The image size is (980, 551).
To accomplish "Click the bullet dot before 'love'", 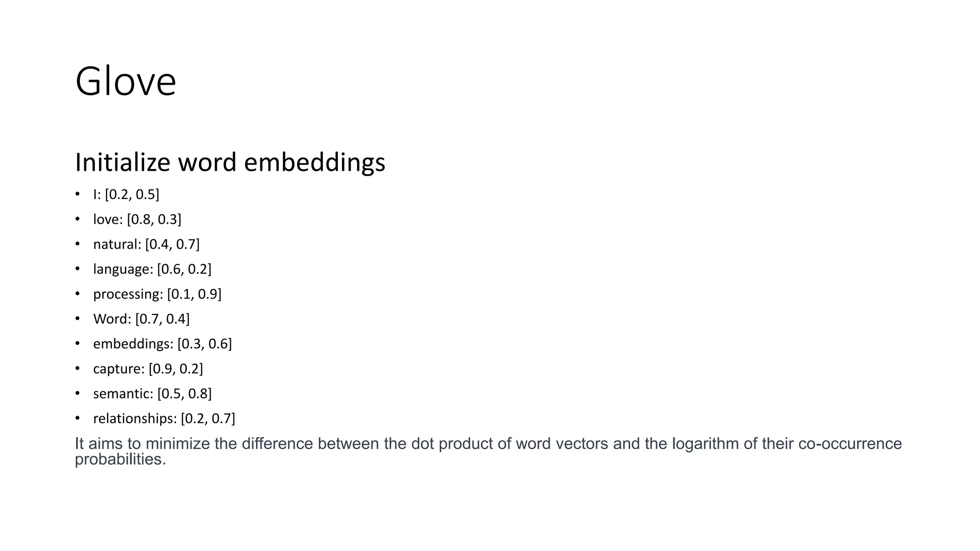I will (x=78, y=219).
